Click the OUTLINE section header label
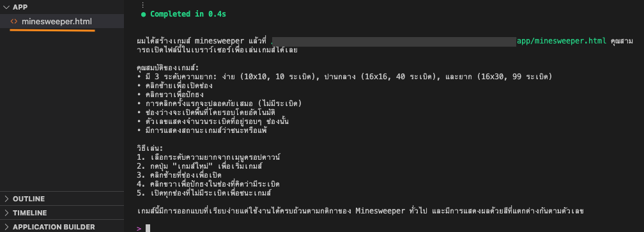Viewport: 644px width, 232px height. (29, 199)
